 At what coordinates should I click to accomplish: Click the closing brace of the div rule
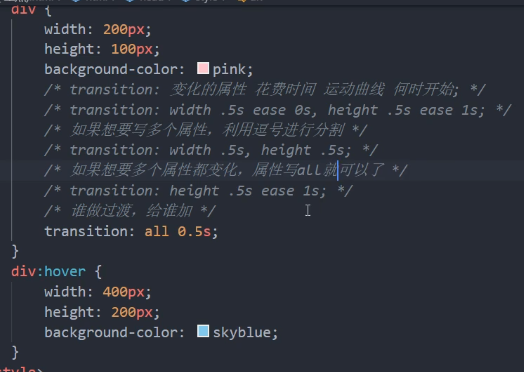15,251
